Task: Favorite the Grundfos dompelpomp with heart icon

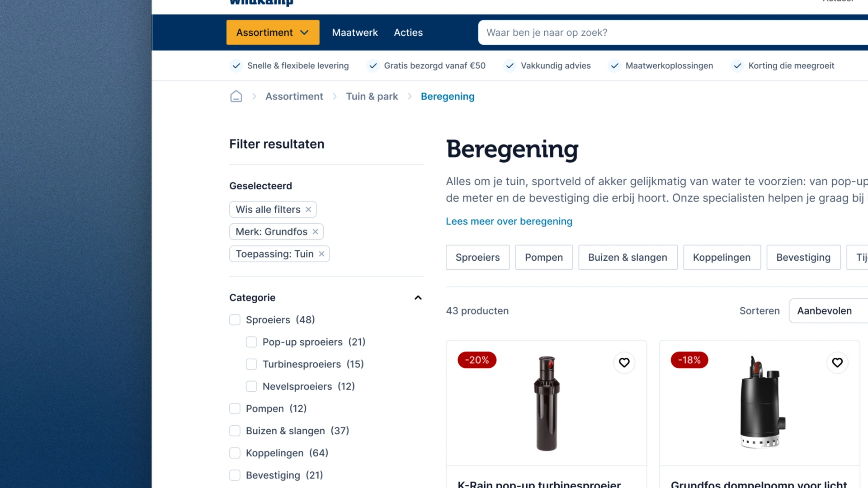Action: point(837,362)
